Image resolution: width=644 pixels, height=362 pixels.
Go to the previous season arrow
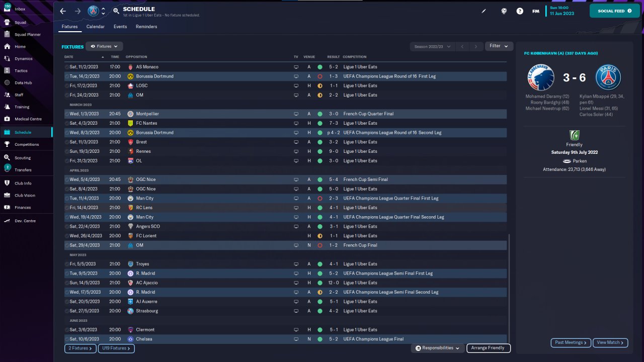[x=462, y=46]
